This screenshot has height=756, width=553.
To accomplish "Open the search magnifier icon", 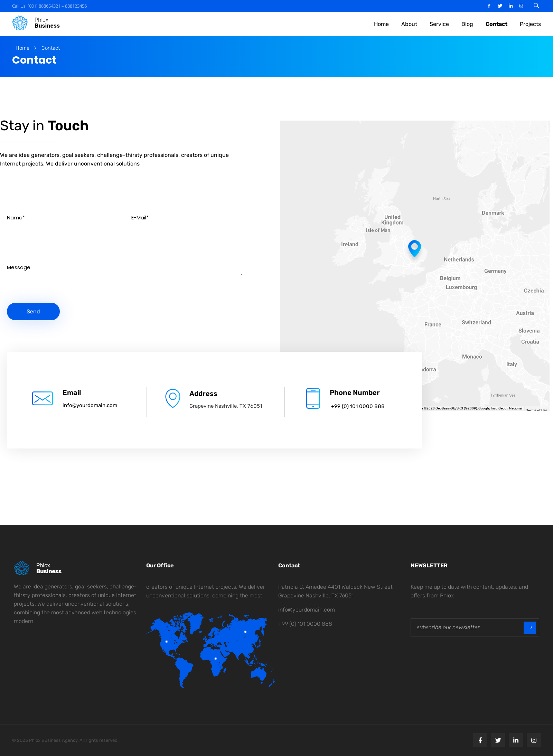I will [x=536, y=6].
